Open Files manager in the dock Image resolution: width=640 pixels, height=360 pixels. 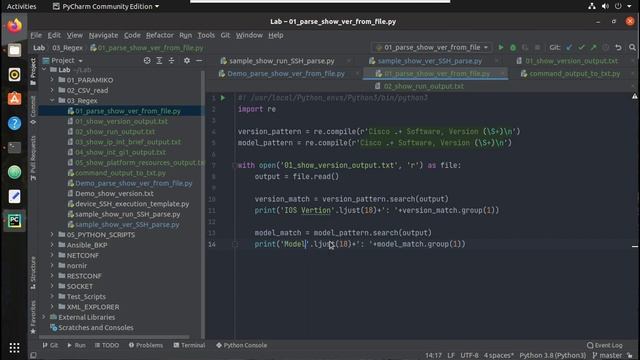click(14, 50)
